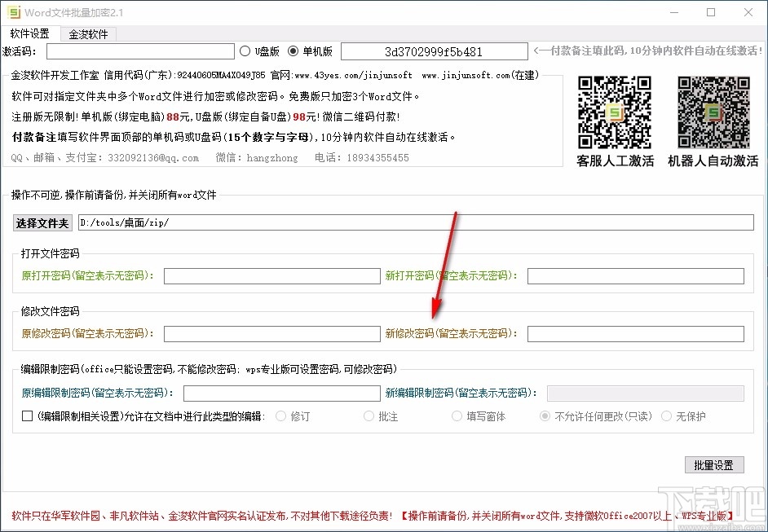Click the 客服人工激活 QR code image
This screenshot has width=768, height=532.
(616, 112)
